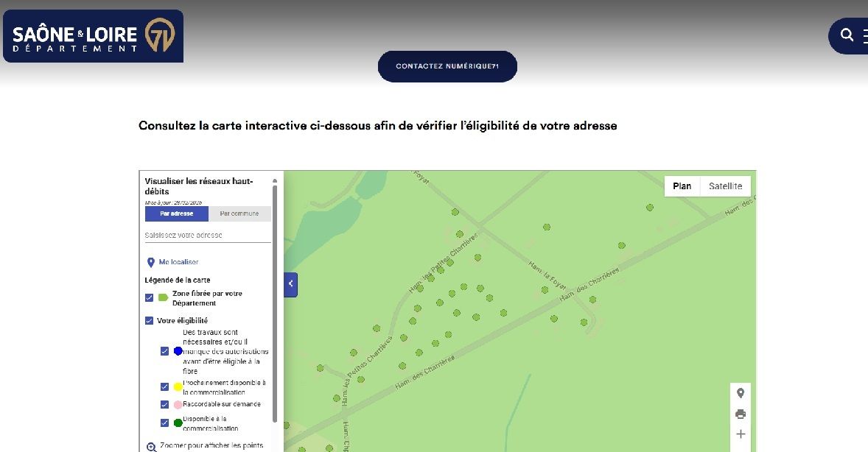Click the blue travaux nécessaires color dot
This screenshot has height=452, width=868.
coord(178,351)
